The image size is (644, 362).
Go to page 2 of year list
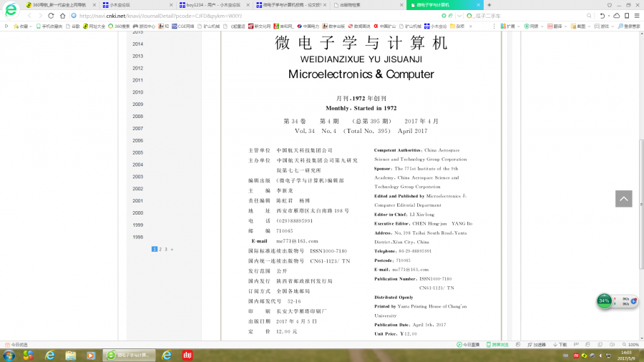[160, 249]
